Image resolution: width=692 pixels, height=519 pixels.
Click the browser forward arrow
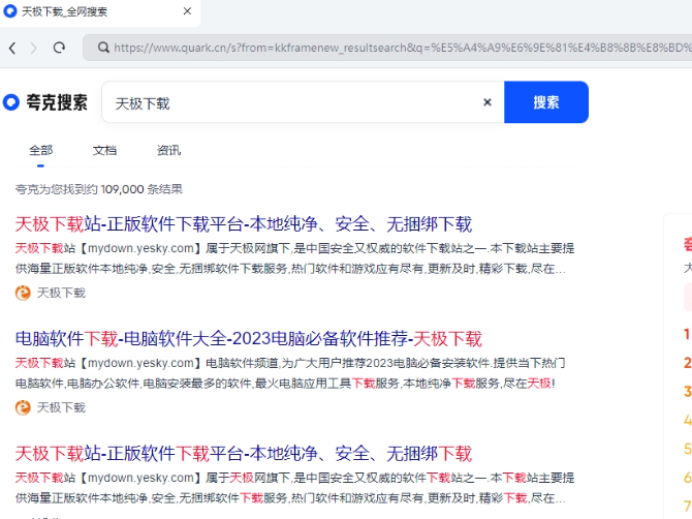click(x=34, y=48)
